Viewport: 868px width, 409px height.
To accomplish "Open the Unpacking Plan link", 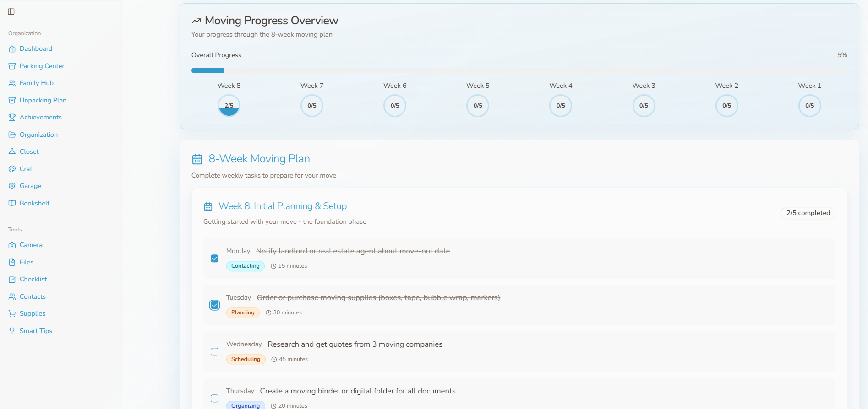I will click(x=43, y=100).
